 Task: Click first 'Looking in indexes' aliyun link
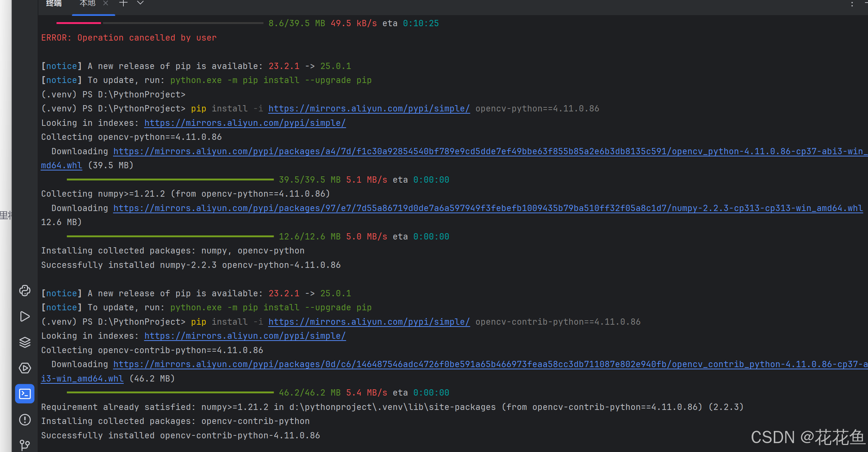(245, 123)
